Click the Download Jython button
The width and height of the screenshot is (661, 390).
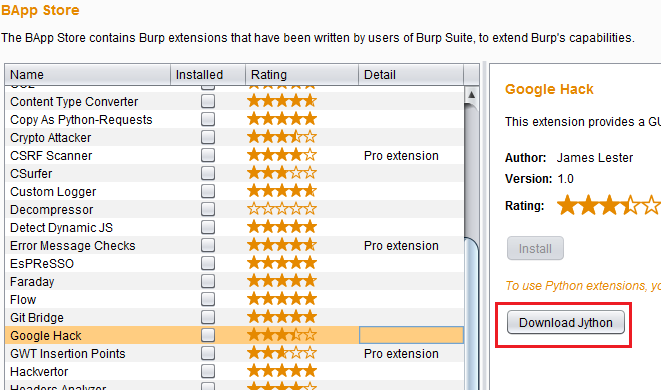565,323
